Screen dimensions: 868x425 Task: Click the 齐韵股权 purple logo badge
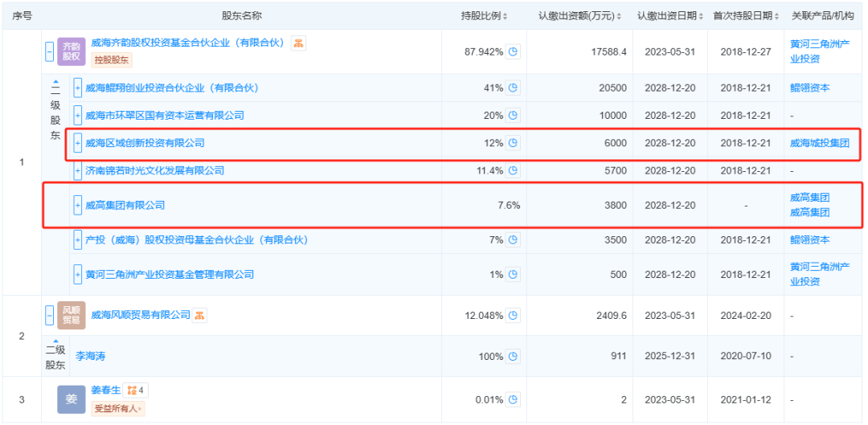[71, 51]
